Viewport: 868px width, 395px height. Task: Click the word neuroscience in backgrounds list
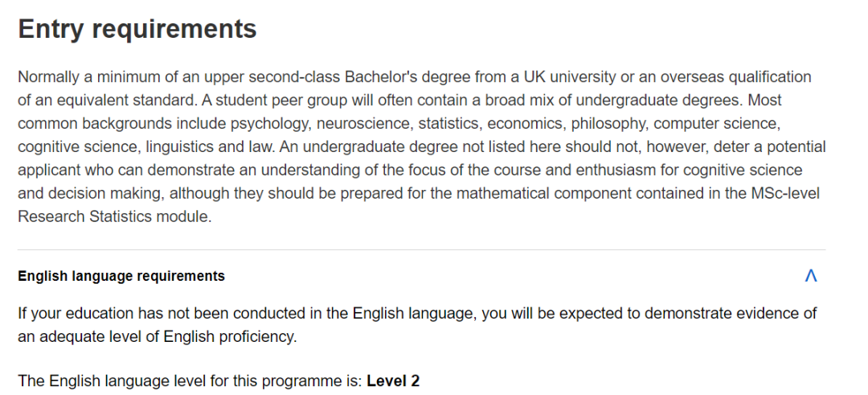tap(365, 124)
